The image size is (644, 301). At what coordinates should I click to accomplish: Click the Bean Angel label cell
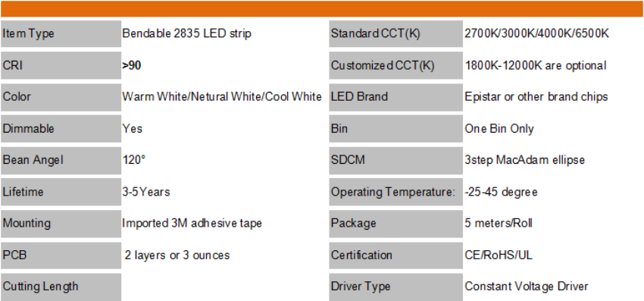pyautogui.click(x=61, y=161)
